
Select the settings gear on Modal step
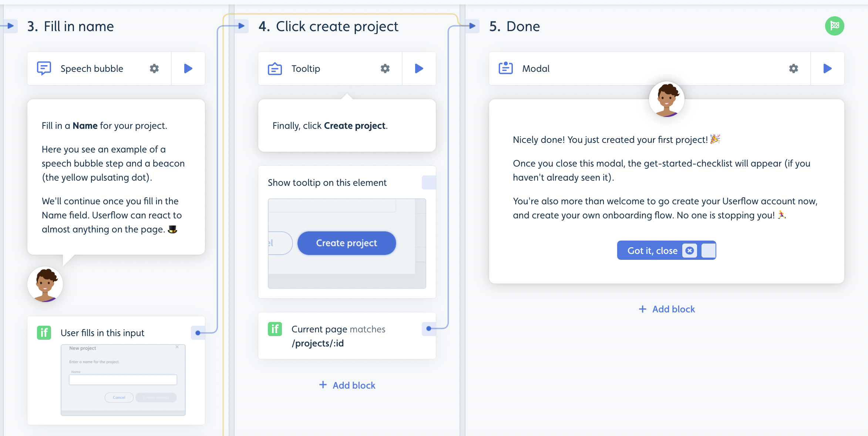point(793,68)
